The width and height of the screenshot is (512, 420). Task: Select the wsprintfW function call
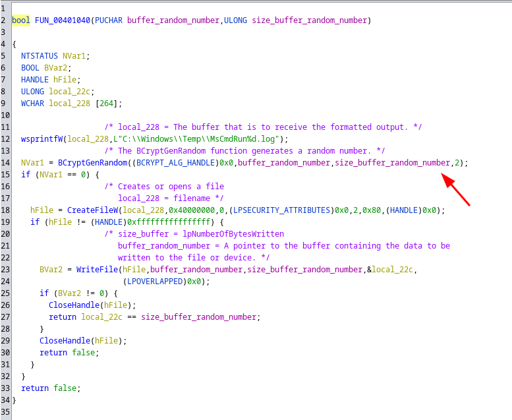[42, 138]
